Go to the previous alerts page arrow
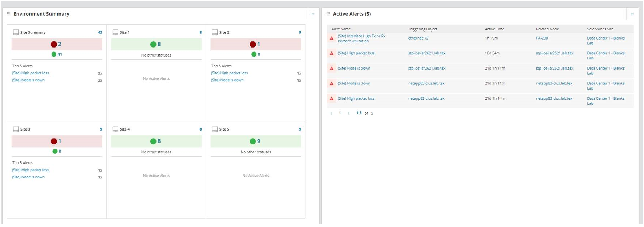 [331, 113]
